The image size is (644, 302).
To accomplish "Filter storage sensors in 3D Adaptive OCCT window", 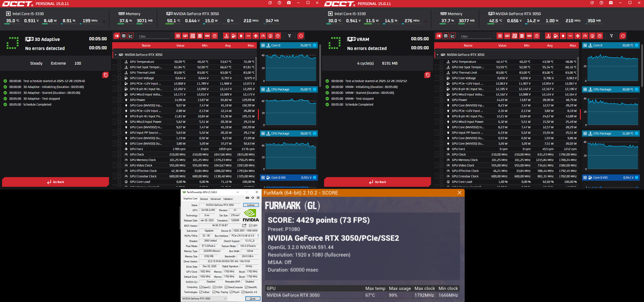I will (x=200, y=36).
